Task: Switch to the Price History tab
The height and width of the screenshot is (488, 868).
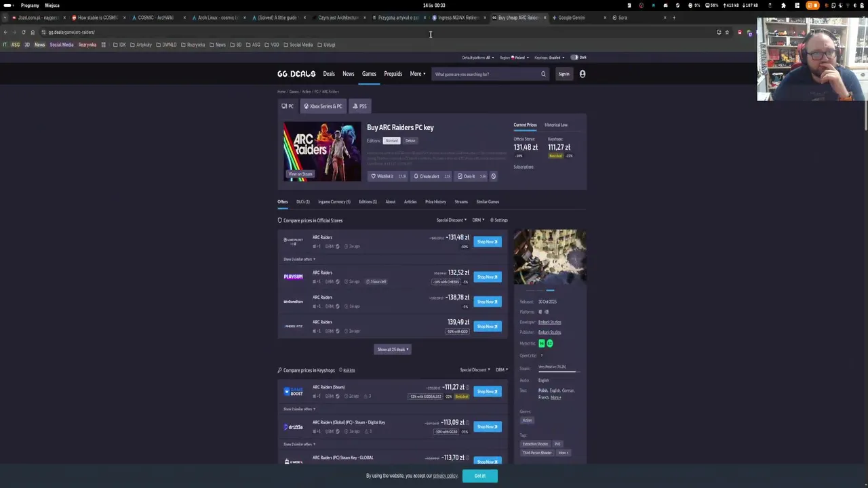Action: point(435,202)
